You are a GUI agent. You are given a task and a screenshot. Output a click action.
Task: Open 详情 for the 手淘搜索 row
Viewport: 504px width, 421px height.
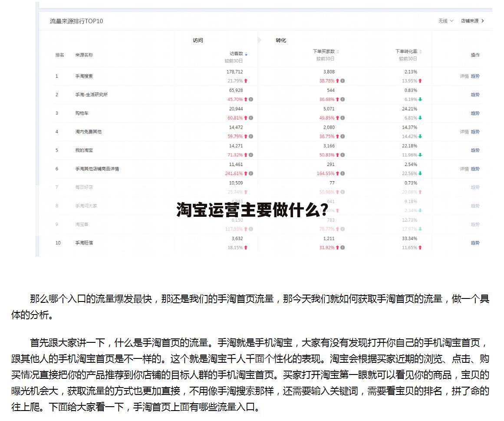(464, 76)
